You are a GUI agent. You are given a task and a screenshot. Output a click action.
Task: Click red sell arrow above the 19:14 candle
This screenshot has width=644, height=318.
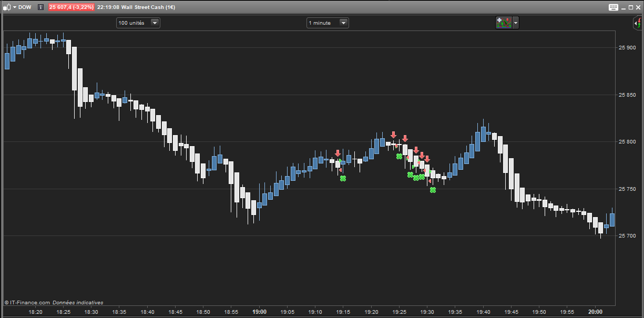[338, 153]
